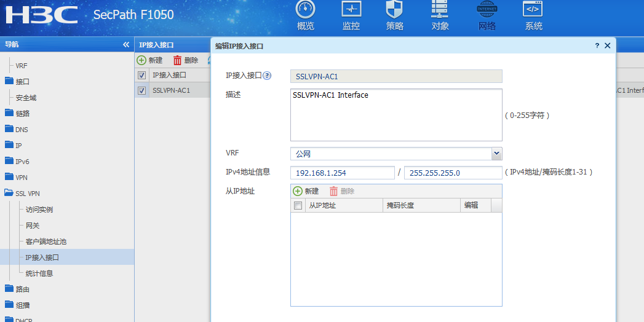Select 安全域 in navigation tree
The height and width of the screenshot is (322, 644).
tap(26, 98)
